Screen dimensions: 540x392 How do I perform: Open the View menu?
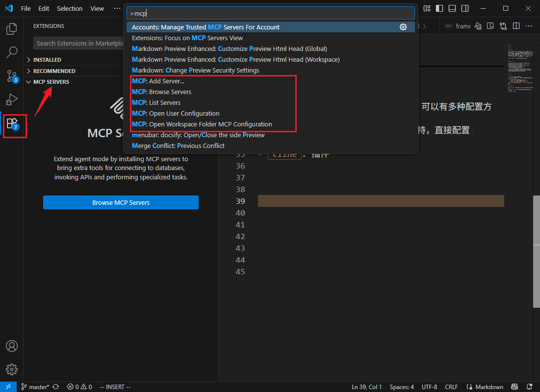[97, 8]
